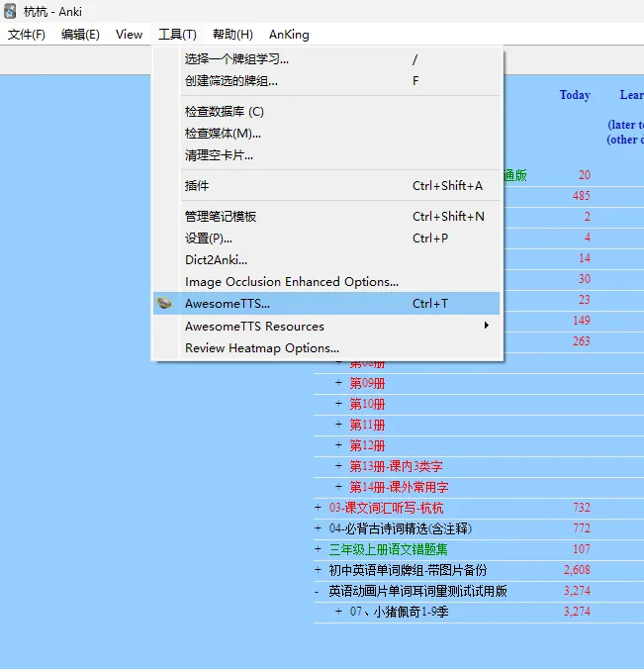
Task: Open deck 初中英语单词牌组-带图片备份
Action: click(x=408, y=570)
